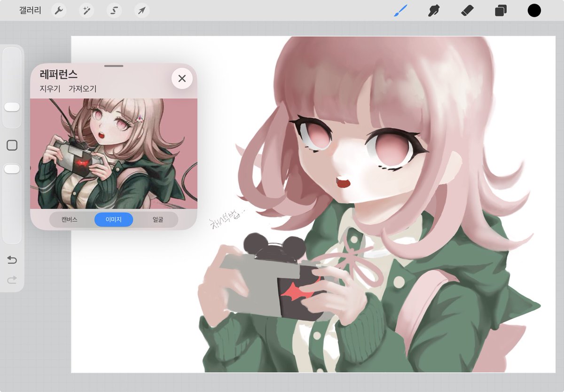Open the black color picker circle
This screenshot has height=392, width=564.
[x=534, y=10]
